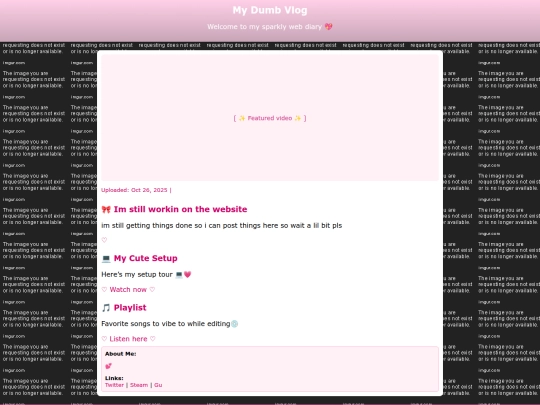Click the heart emoji after sparkly web diary
This screenshot has height=405, width=540.
point(329,27)
